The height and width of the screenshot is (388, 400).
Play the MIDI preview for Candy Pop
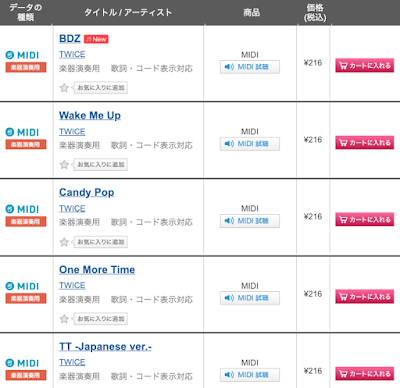coord(250,221)
